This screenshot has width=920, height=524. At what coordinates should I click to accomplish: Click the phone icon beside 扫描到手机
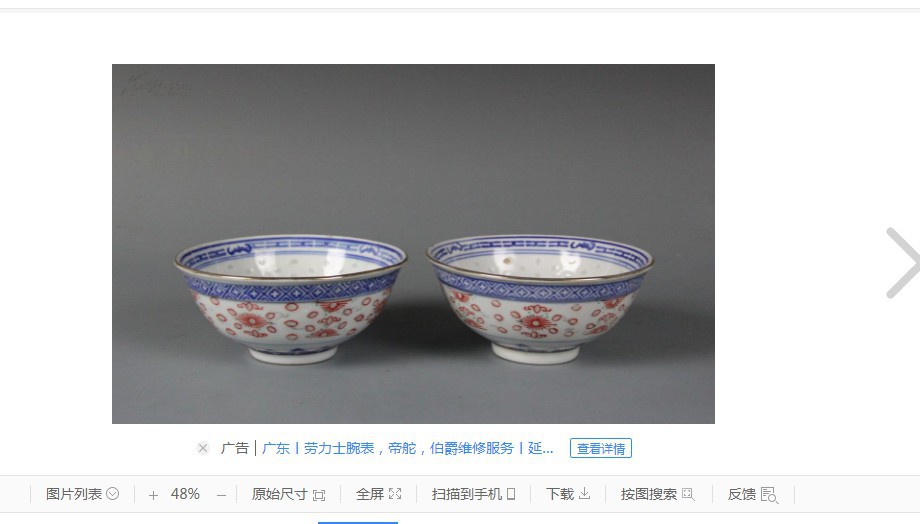pos(511,494)
